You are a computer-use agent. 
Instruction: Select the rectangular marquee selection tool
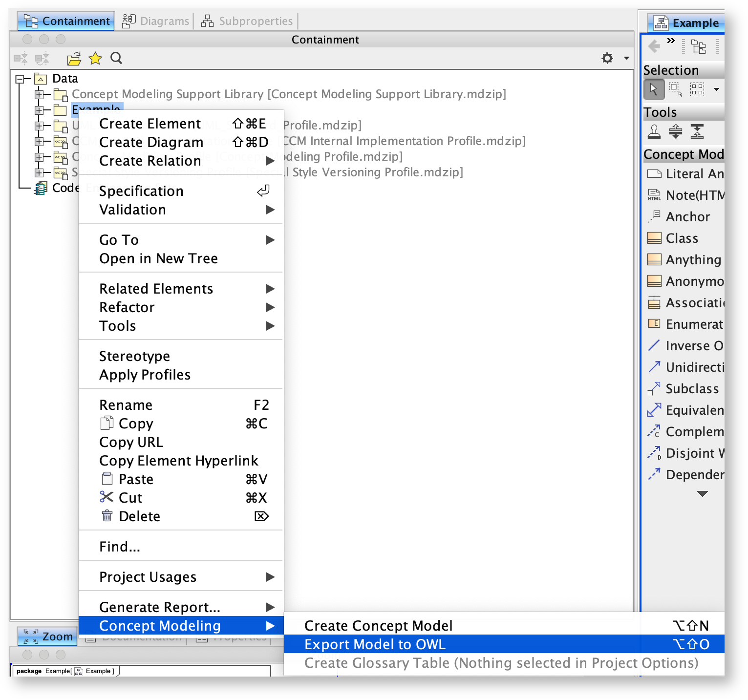(675, 89)
